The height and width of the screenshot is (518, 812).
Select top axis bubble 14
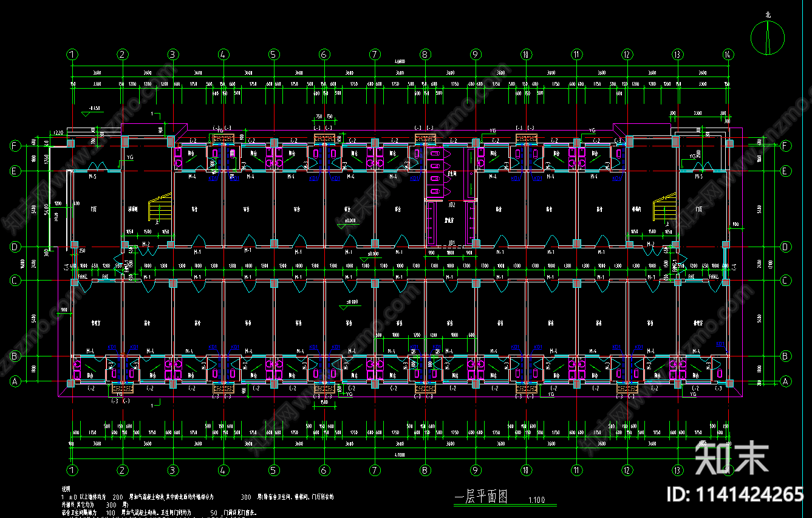coord(728,54)
